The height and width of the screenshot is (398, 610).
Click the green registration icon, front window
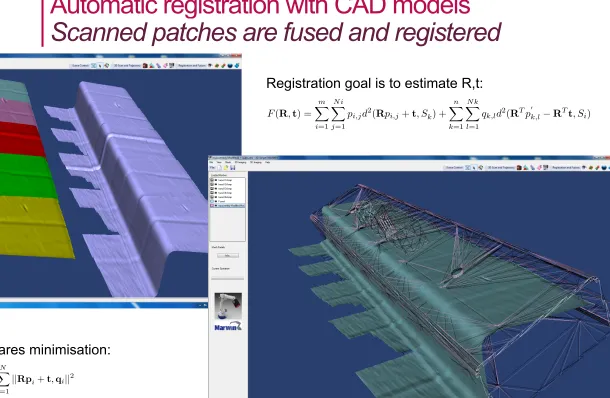pyautogui.click(x=591, y=167)
